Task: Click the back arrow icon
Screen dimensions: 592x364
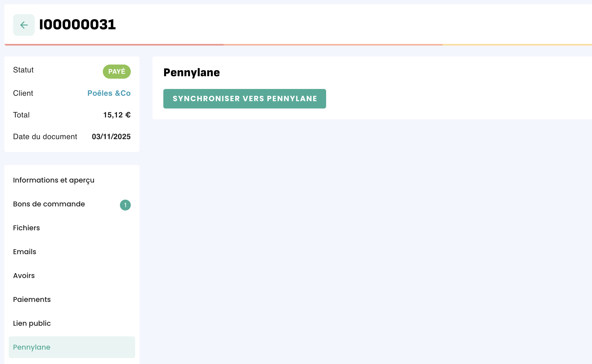Action: [x=24, y=25]
